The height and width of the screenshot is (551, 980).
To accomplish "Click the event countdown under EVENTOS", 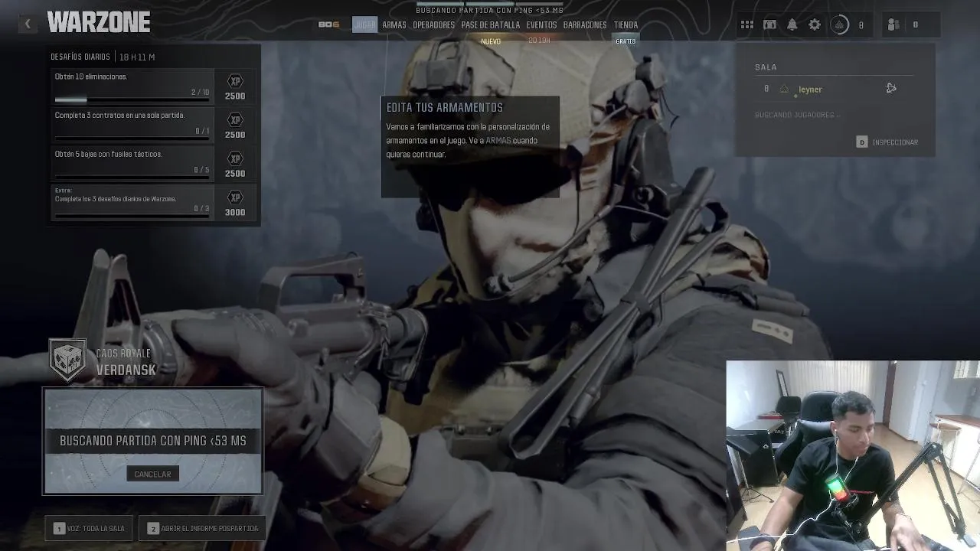I will pos(539,41).
